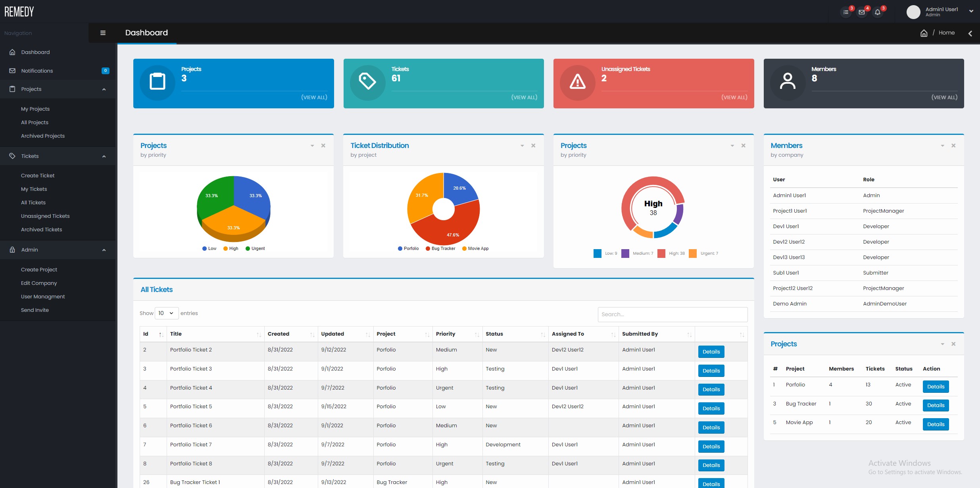Click the Members person icon card
The width and height of the screenshot is (980, 488).
point(788,83)
